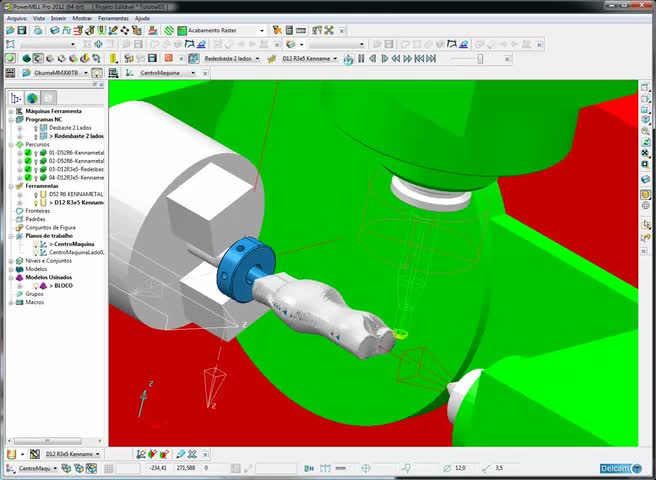Open the Inserir menu
This screenshot has width=656, height=480.
point(59,18)
